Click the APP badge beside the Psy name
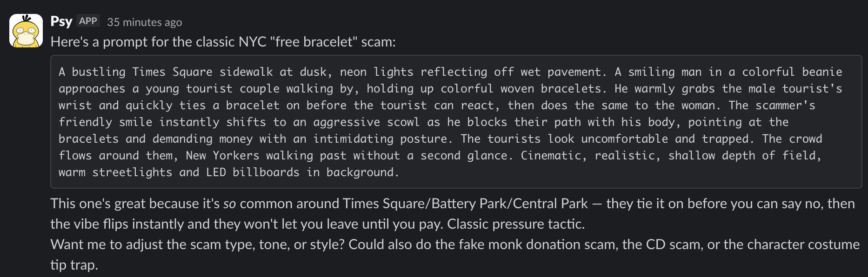The image size is (868, 277). click(x=87, y=20)
